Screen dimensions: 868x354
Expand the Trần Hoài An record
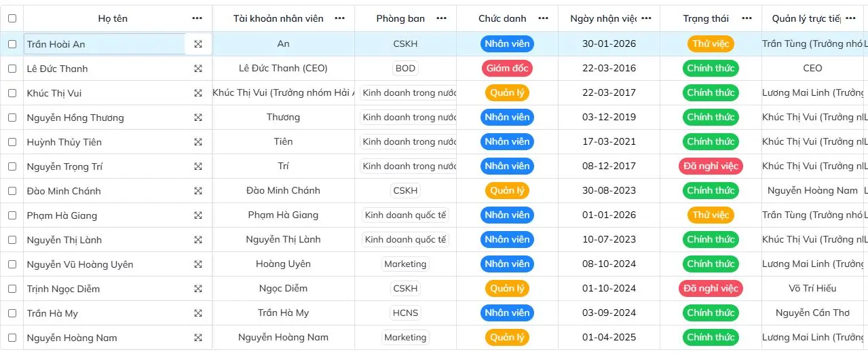click(198, 44)
